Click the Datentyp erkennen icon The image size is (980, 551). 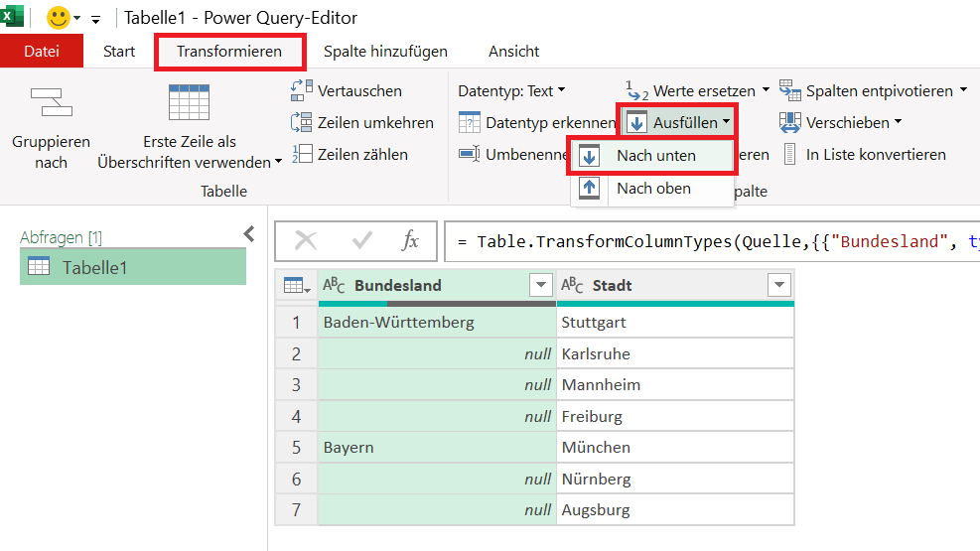click(470, 122)
